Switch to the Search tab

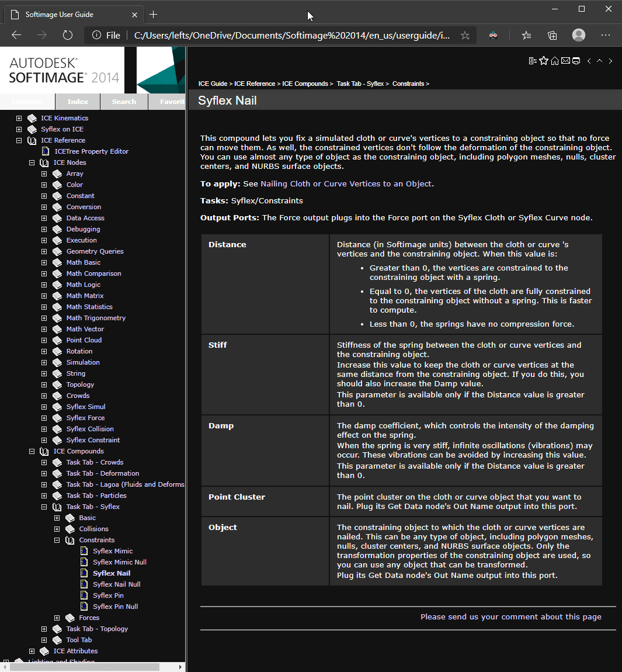(124, 102)
